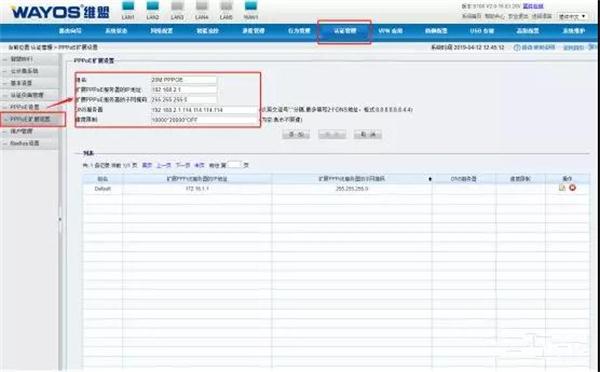Viewport: 600px width, 372px height.
Task: Select the topmost WiFi sidebar item
Action: 29,59
